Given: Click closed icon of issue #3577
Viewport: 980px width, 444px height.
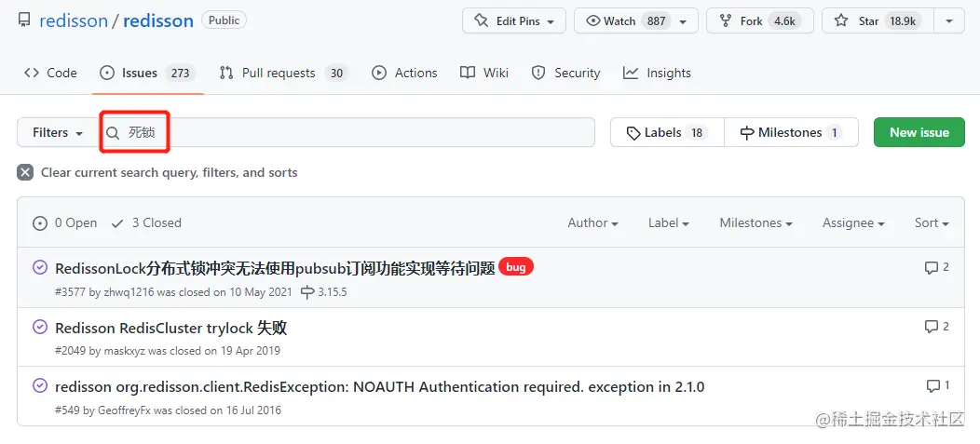Looking at the screenshot, I should (40, 268).
